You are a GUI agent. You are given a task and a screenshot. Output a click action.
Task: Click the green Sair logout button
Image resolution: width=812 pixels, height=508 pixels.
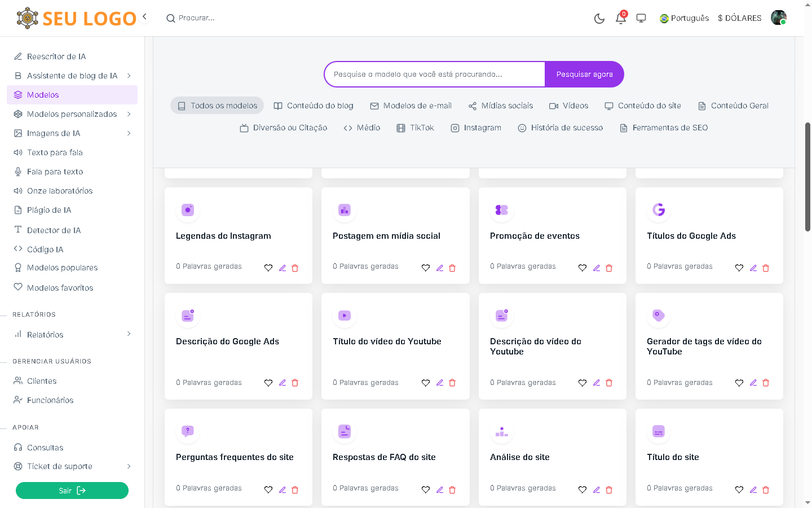pyautogui.click(x=72, y=491)
